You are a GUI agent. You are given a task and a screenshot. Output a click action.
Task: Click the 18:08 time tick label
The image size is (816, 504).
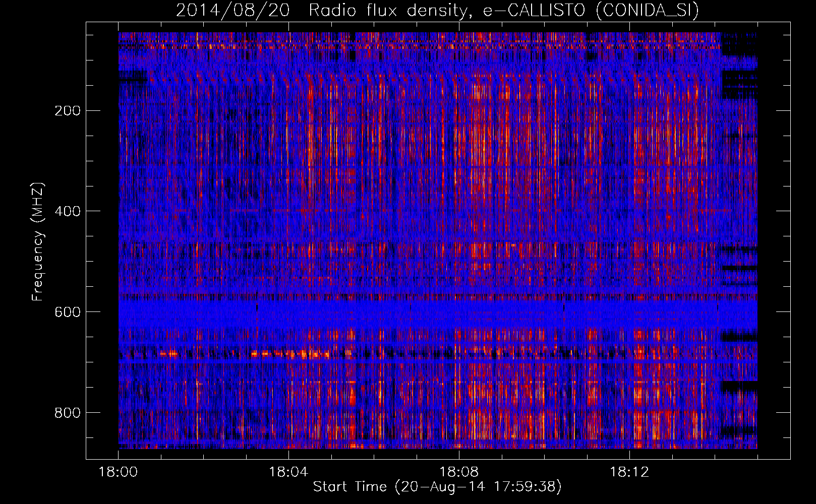[459, 472]
